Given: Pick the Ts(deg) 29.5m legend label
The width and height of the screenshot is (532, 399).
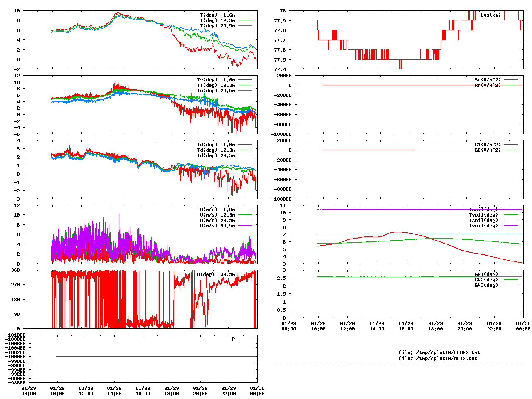Looking at the screenshot, I should [216, 91].
